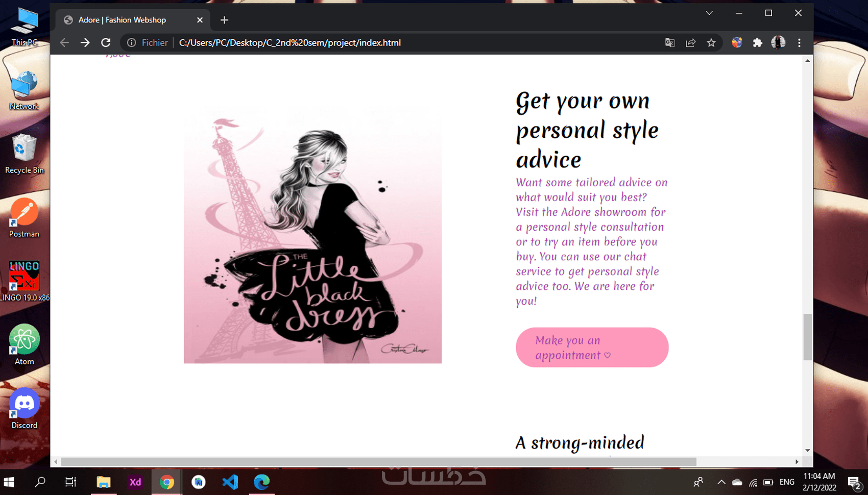Open the colorful extension icon

[737, 43]
